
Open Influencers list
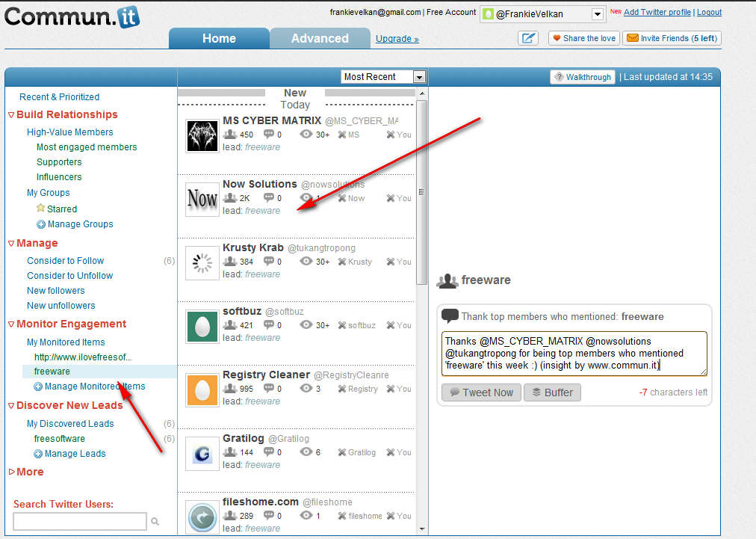59,177
